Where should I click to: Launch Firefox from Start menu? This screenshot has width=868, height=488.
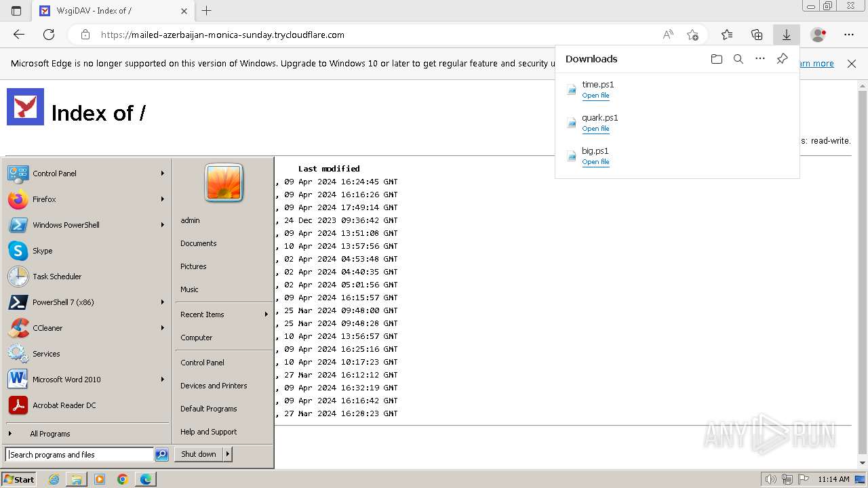[87, 199]
